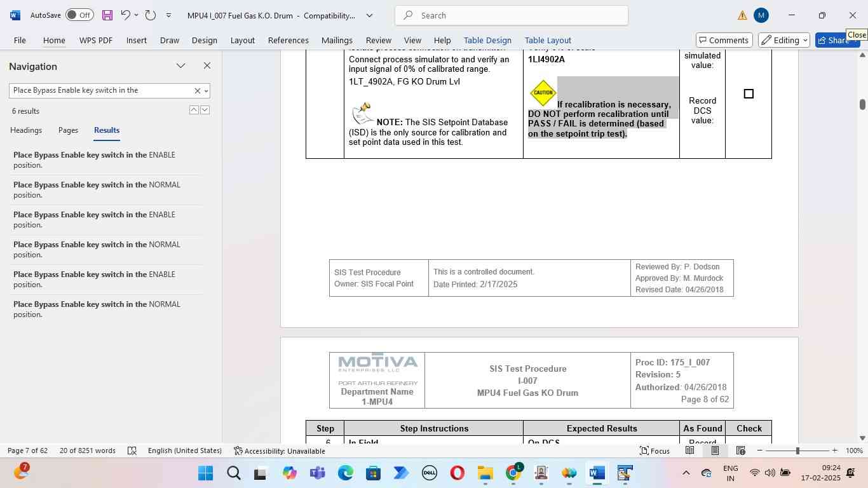Click the zoom out minus button

coord(760,451)
